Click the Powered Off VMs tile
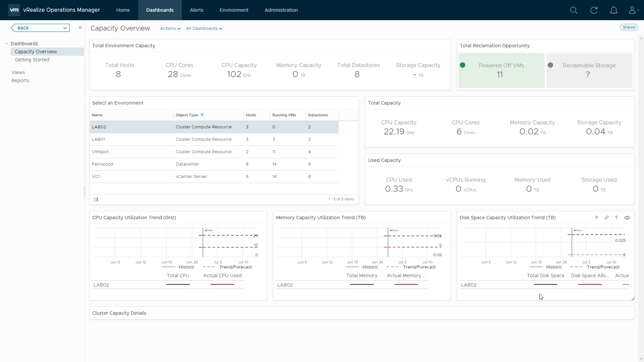Viewport: 644px width, 362px height. [x=501, y=70]
